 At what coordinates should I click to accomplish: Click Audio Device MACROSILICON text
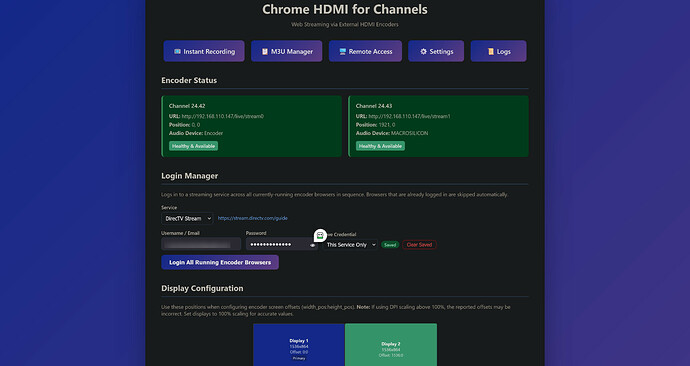392,133
